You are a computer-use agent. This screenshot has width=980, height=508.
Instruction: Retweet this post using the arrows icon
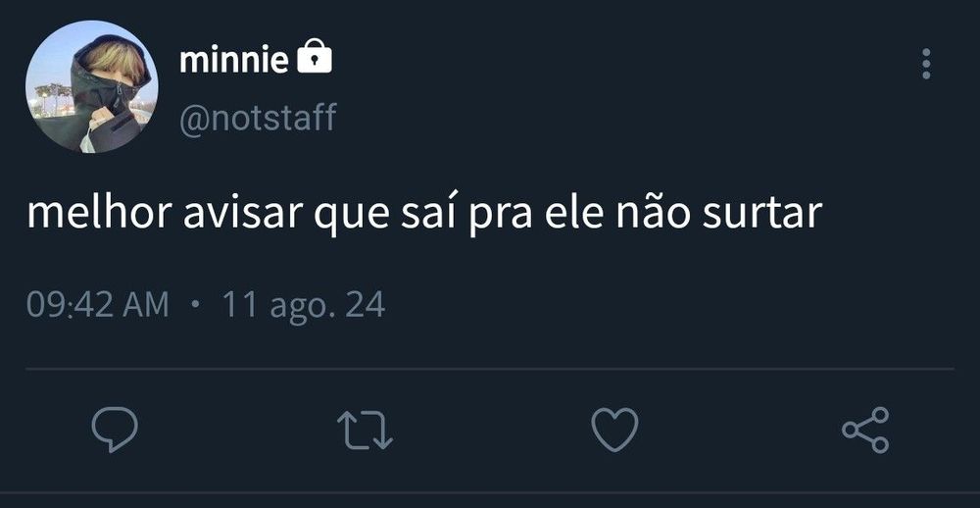click(x=365, y=430)
